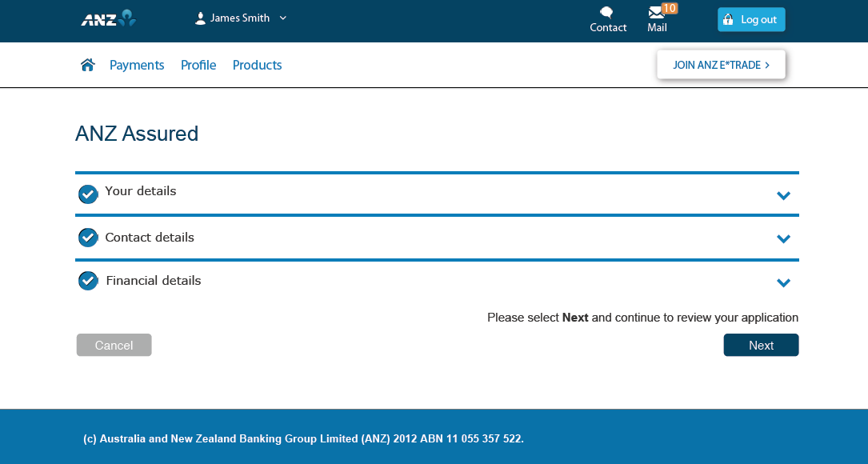Open the Products menu

click(x=257, y=66)
